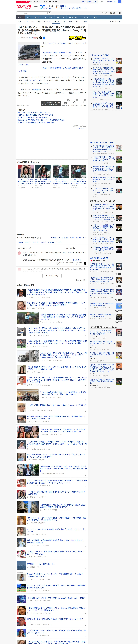Open the デ vs. 神 game result

point(20,242)
